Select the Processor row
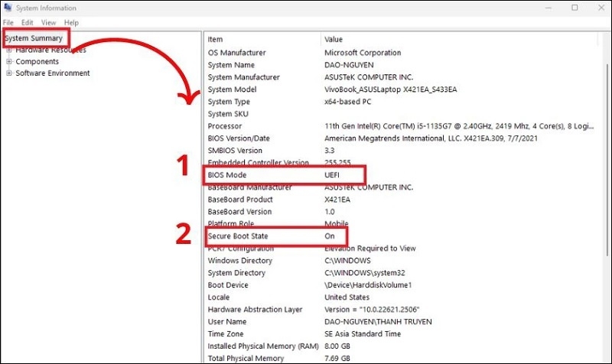Viewport: 612px width, 364px height. click(226, 126)
